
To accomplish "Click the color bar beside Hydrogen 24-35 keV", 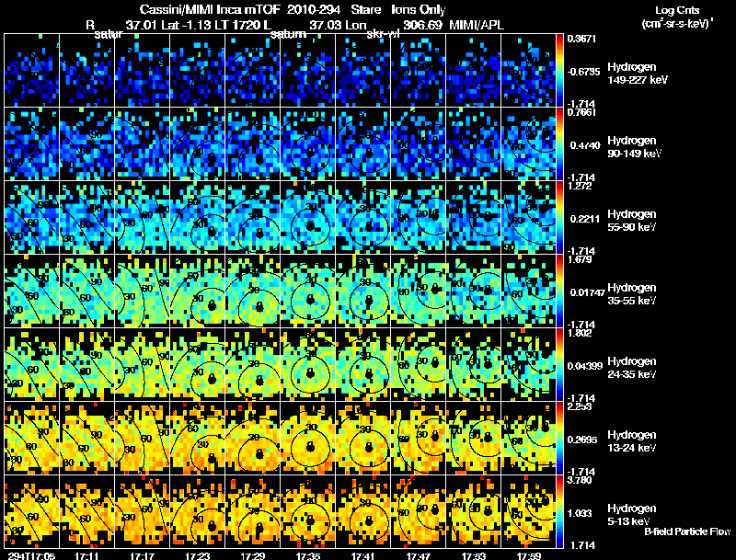I will pyautogui.click(x=559, y=365).
